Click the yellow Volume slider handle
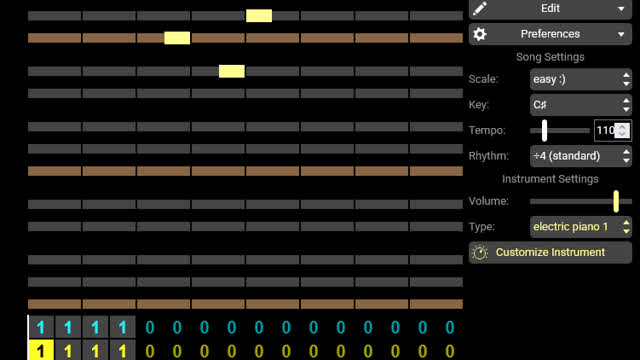This screenshot has width=640, height=360. (x=616, y=201)
